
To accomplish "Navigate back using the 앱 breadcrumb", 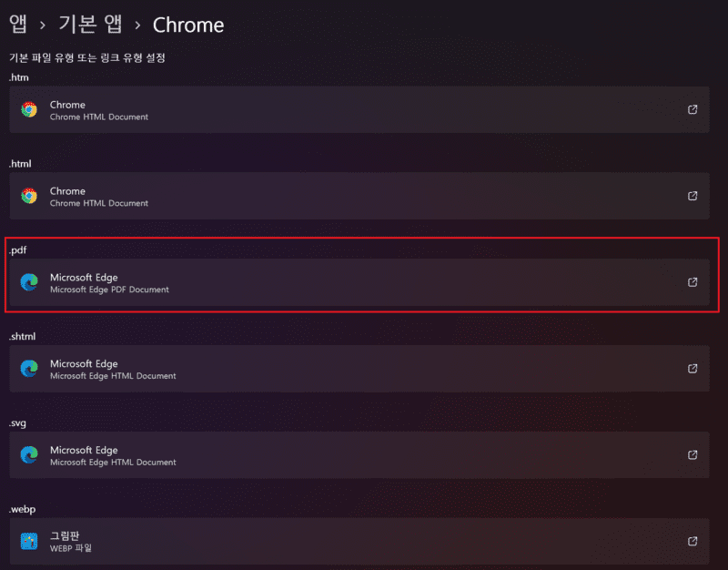I will pos(18,25).
